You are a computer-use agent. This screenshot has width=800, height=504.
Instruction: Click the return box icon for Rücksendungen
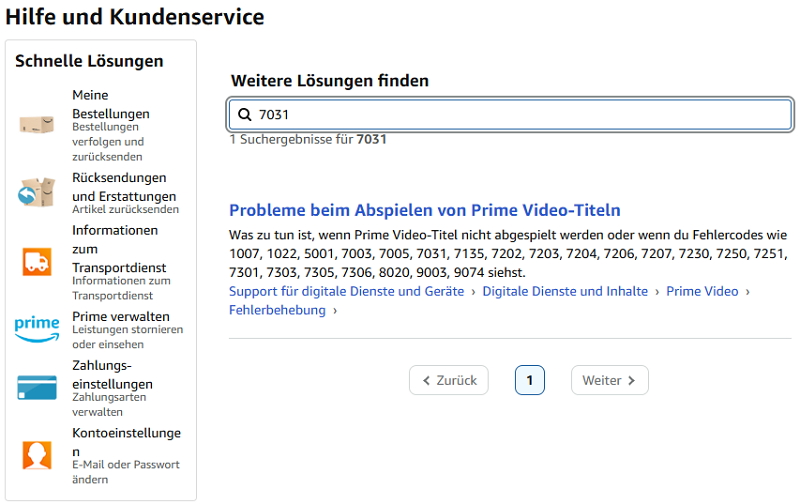coord(37,192)
